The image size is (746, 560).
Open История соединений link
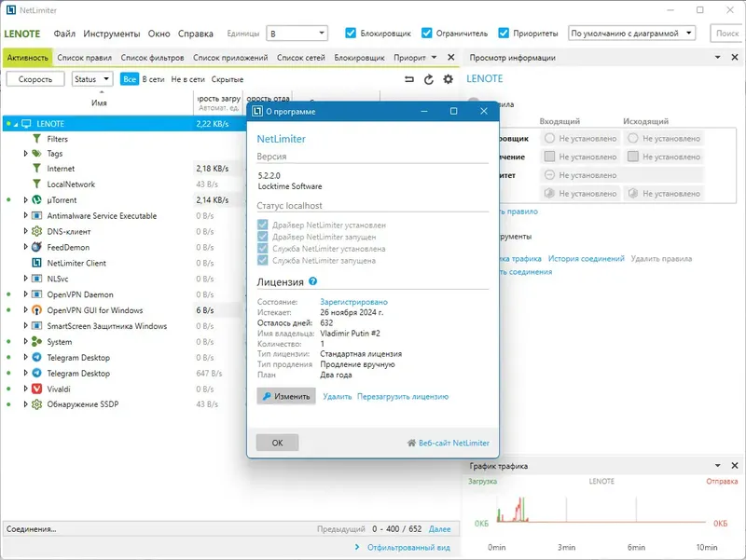coord(587,259)
